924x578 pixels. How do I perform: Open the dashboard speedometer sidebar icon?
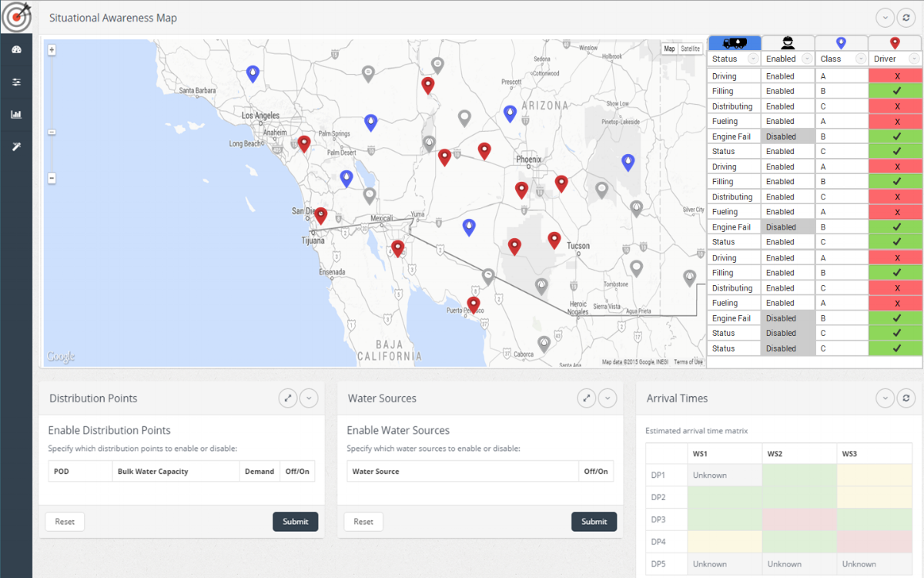point(17,49)
